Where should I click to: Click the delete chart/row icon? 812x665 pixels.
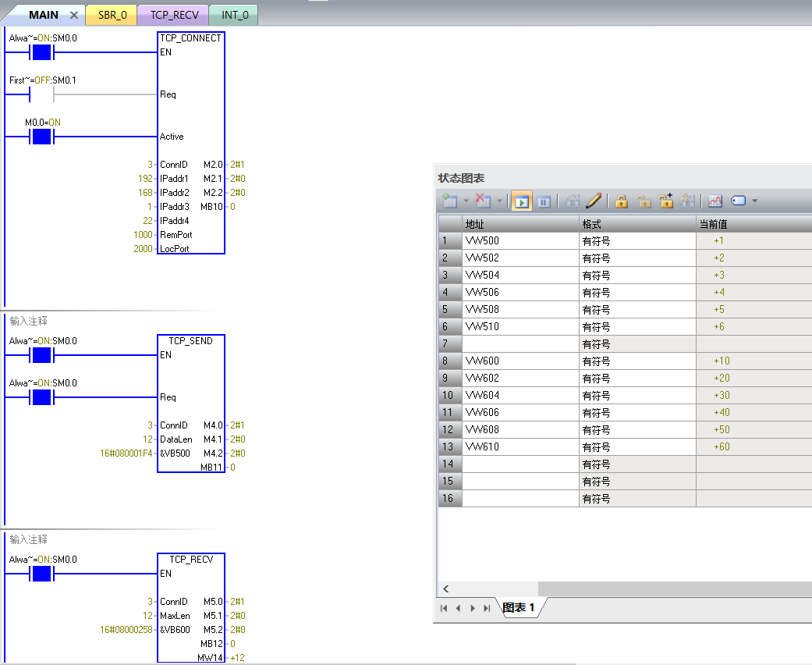tap(483, 201)
